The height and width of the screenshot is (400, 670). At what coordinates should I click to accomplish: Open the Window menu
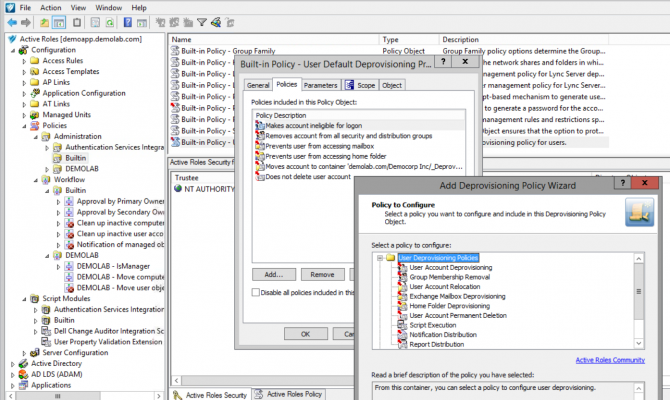coord(109,8)
